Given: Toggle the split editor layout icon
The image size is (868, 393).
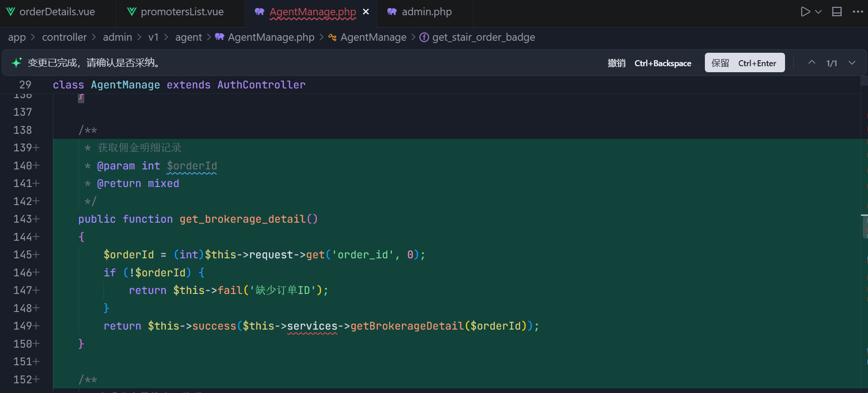Looking at the screenshot, I should point(837,12).
